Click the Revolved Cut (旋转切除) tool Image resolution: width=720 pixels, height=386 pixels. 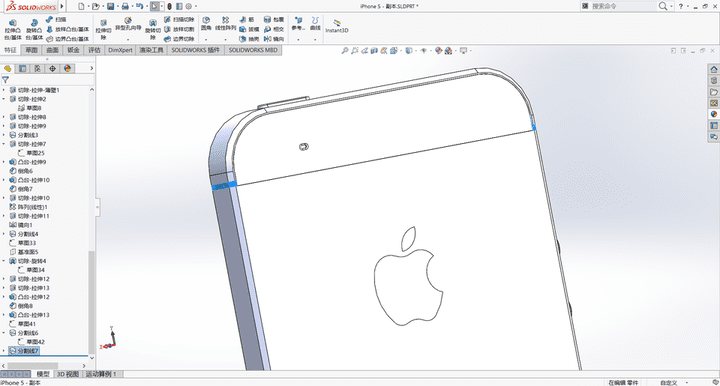click(x=152, y=30)
